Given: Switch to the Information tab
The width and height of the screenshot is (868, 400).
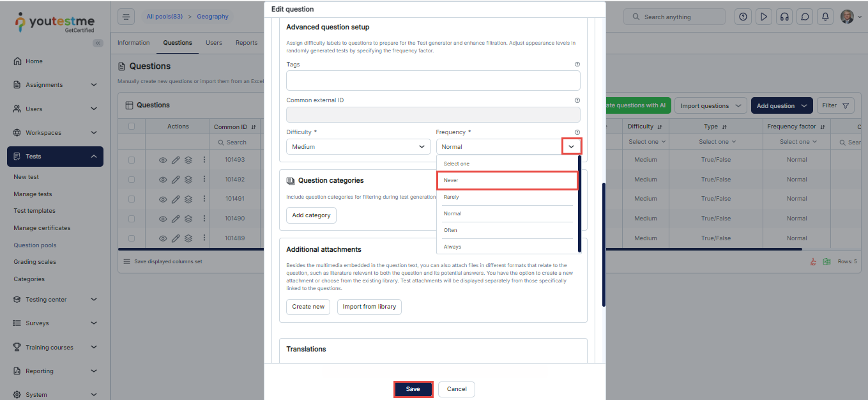Looking at the screenshot, I should pos(133,43).
